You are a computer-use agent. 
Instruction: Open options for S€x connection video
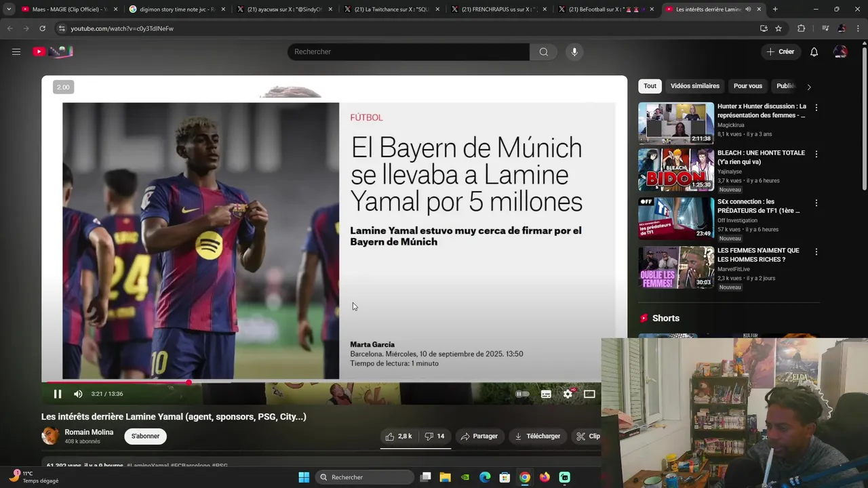(x=816, y=203)
